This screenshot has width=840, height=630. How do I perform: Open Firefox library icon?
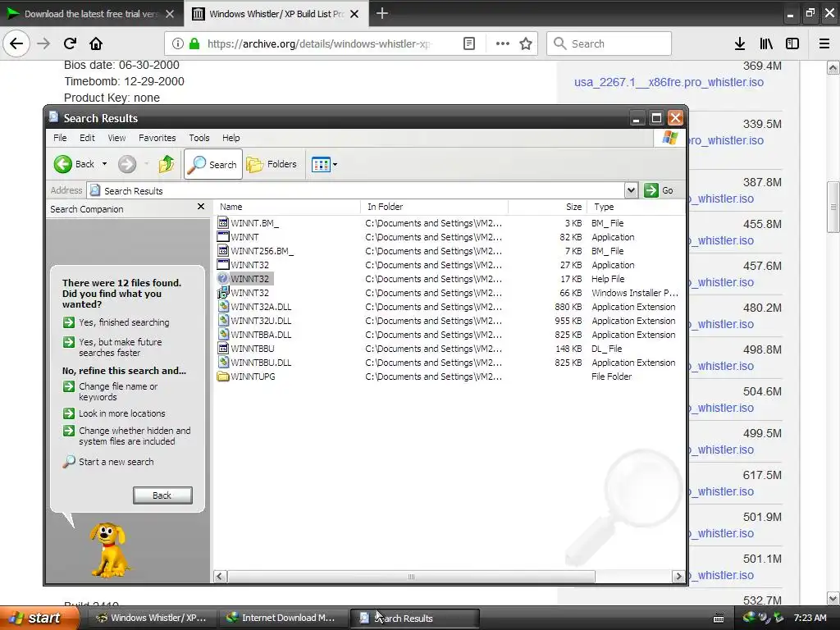(766, 43)
